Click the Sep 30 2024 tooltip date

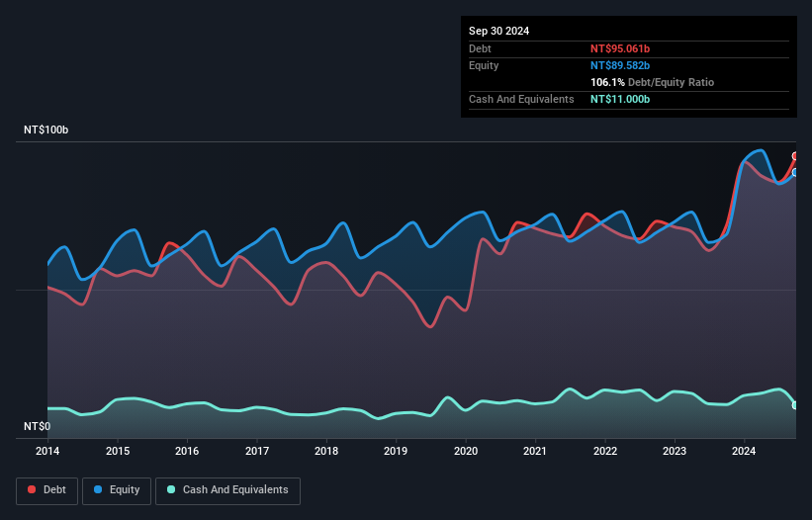click(498, 31)
